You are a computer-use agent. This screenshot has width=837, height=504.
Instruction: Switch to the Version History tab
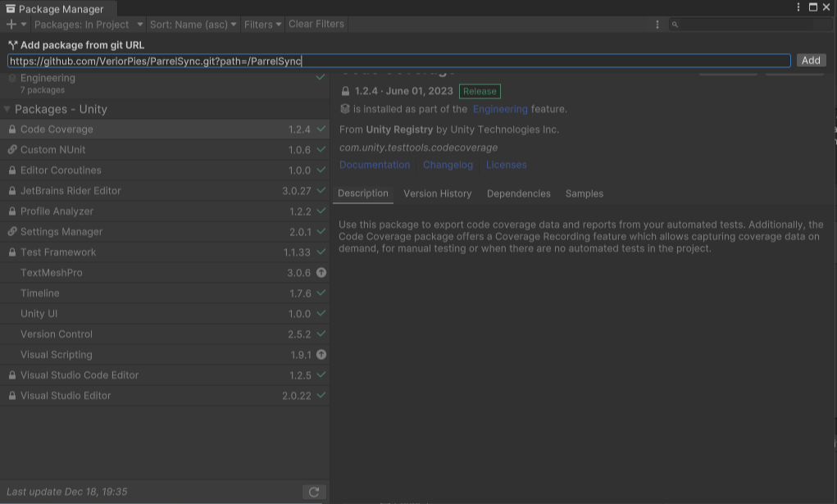coord(438,193)
